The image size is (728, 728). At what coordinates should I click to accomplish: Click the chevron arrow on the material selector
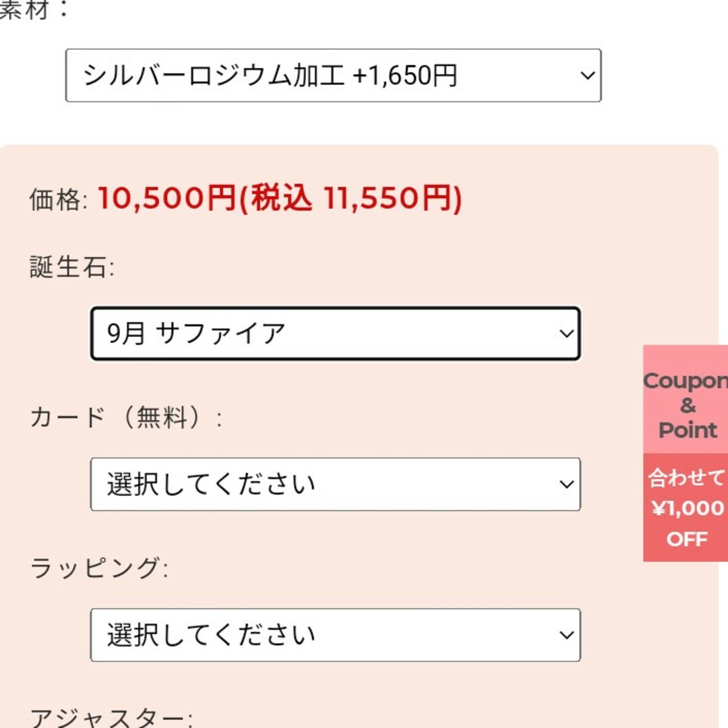[x=588, y=75]
